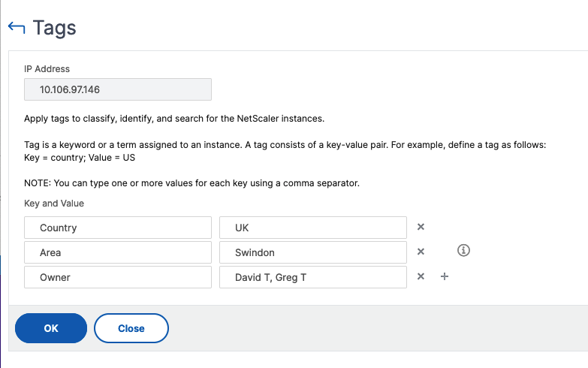Add a new tag row with plus icon
The image size is (588, 368).
[445, 276]
